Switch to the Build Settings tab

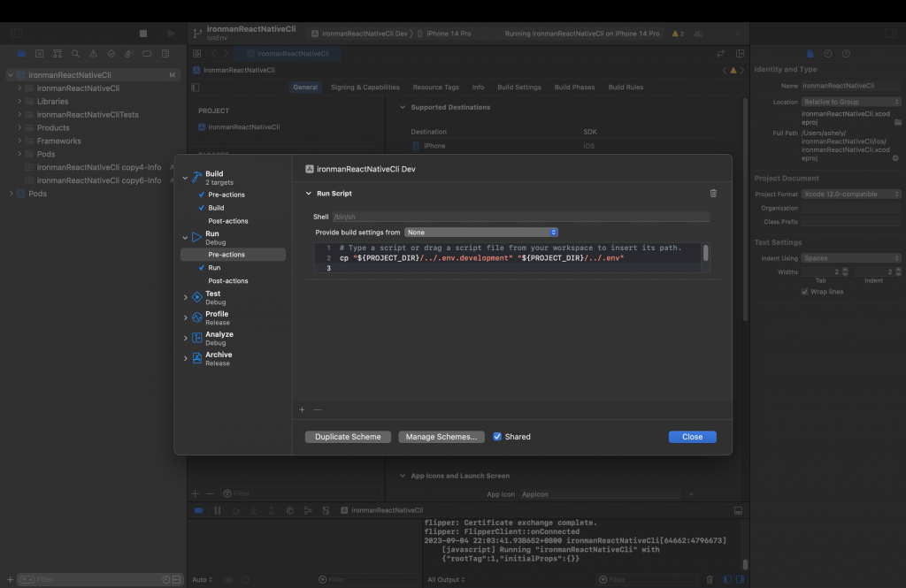(x=519, y=88)
